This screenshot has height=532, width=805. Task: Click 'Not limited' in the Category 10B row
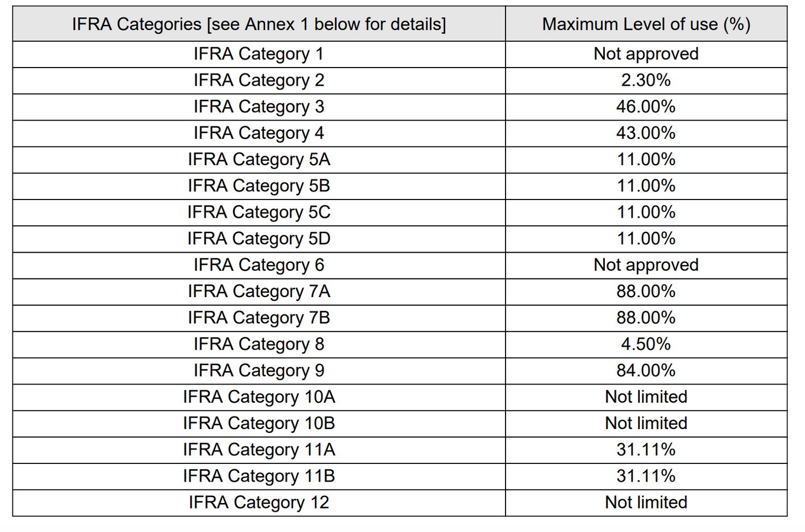point(646,423)
